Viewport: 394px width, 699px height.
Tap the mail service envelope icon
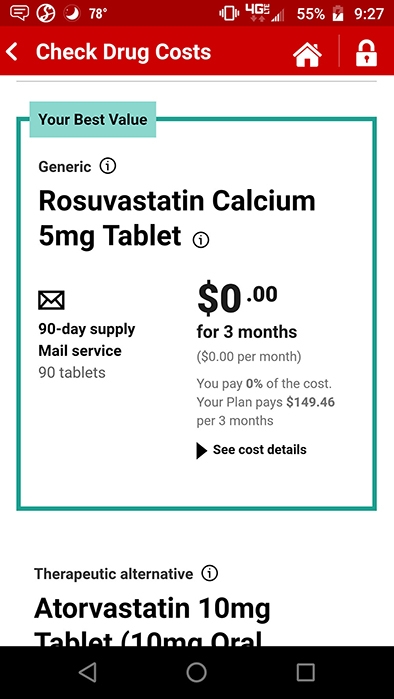click(51, 300)
